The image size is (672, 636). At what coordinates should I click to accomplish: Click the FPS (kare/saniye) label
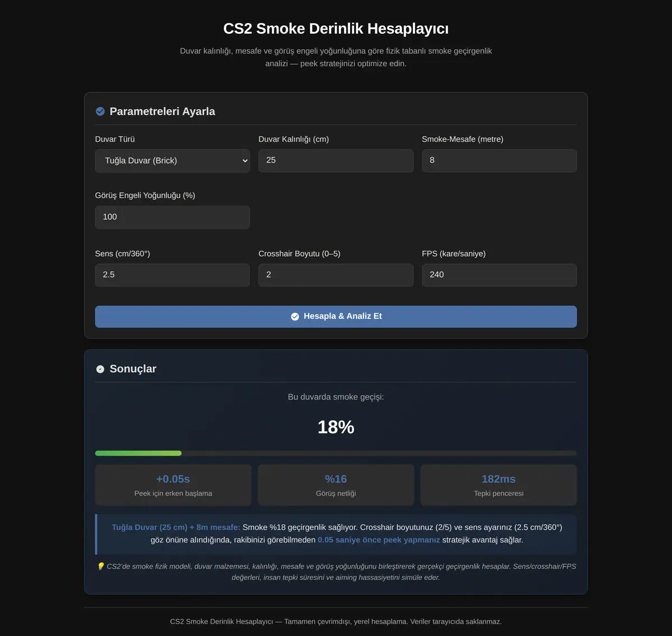(x=454, y=254)
